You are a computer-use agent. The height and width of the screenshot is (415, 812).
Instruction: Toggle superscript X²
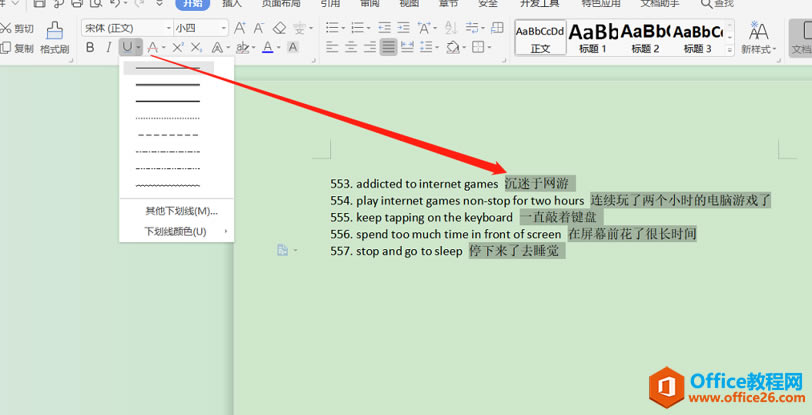tap(178, 48)
